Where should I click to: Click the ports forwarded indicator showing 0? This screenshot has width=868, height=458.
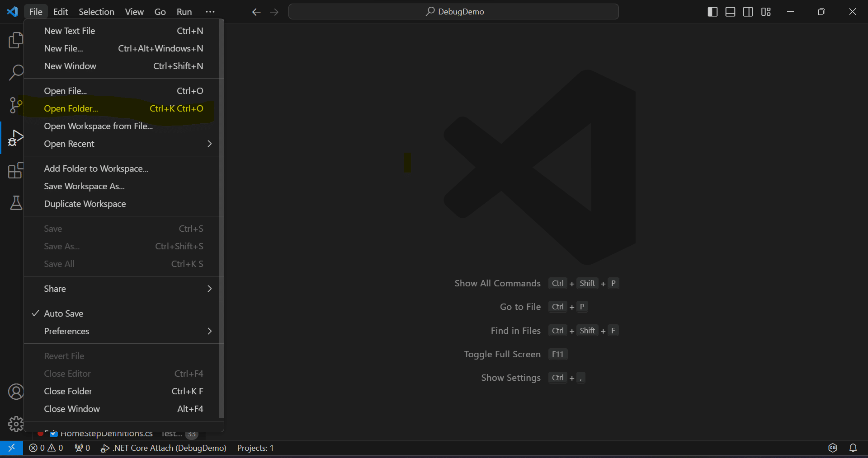click(x=82, y=448)
